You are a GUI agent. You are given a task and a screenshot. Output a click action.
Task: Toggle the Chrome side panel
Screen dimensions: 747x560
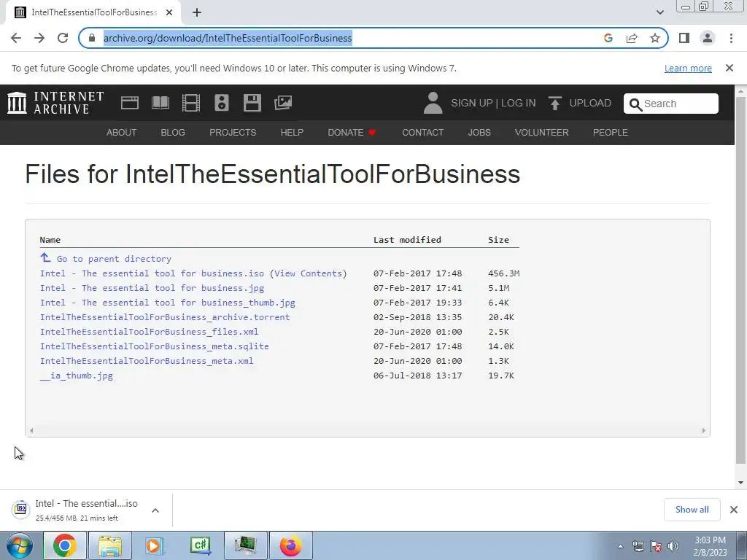coord(684,38)
